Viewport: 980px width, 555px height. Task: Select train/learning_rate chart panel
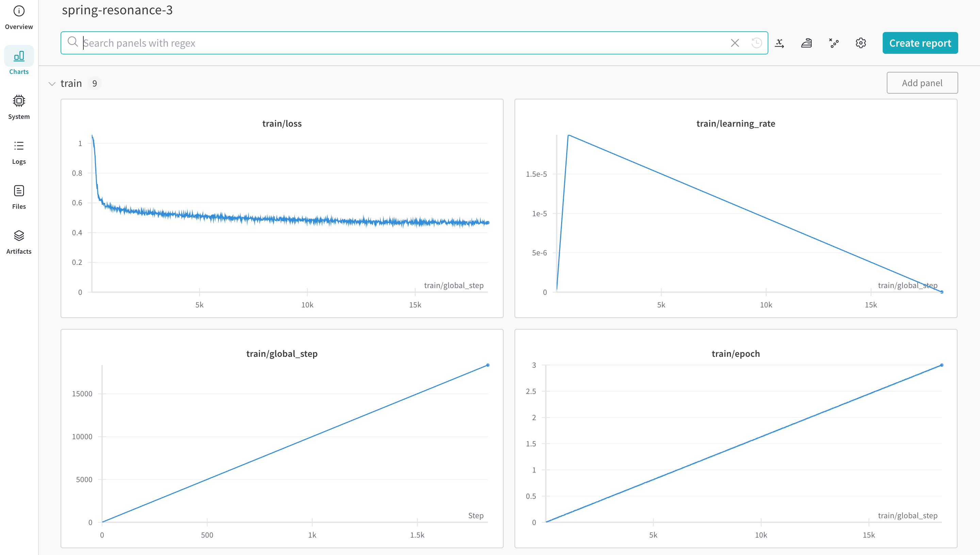[x=736, y=208]
